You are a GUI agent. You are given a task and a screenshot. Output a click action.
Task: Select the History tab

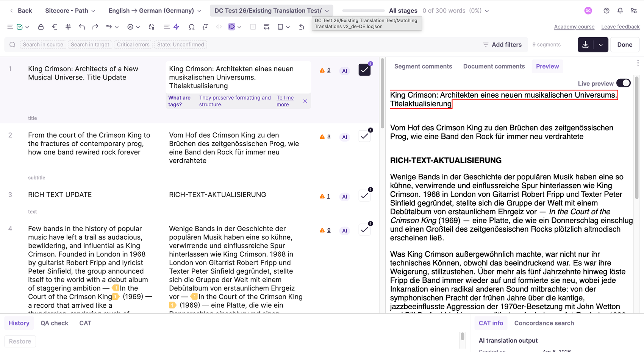[x=19, y=323]
